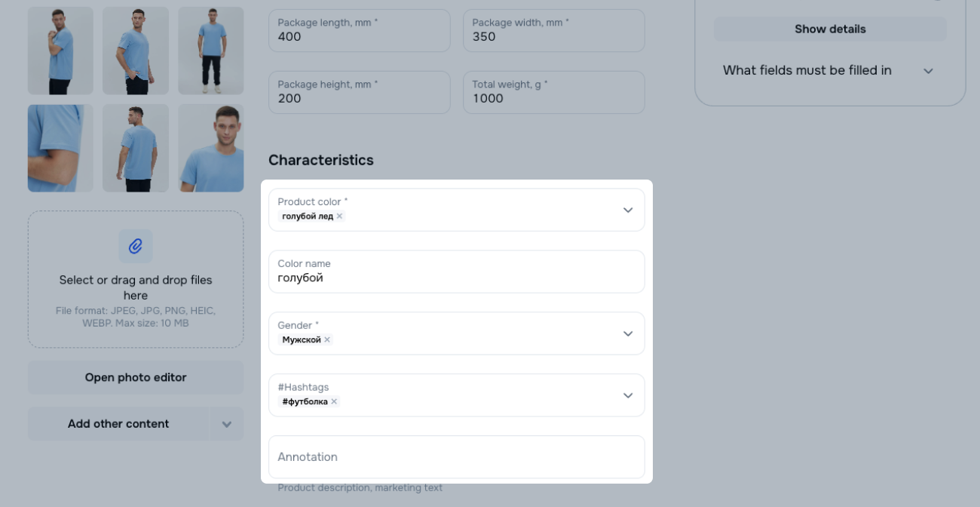Select the full-body front photo thumbnail

click(211, 51)
